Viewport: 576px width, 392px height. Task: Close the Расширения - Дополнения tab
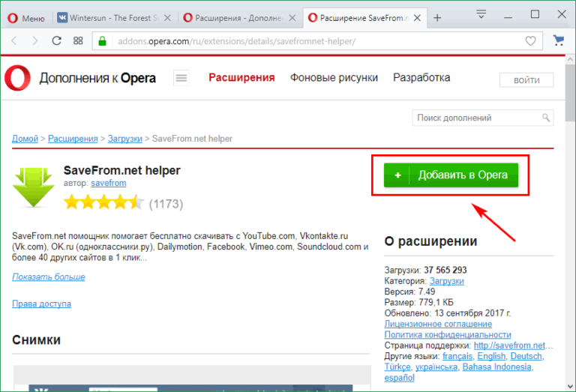[x=292, y=18]
